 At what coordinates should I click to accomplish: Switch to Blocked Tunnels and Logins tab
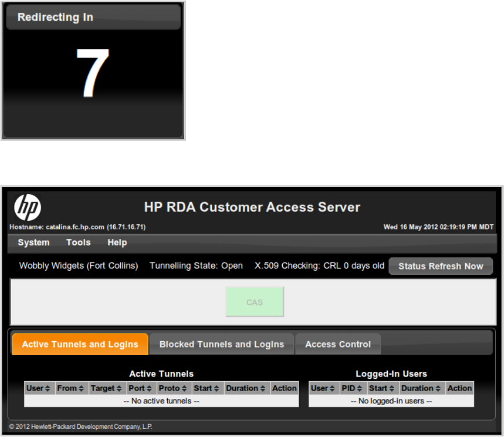222,344
